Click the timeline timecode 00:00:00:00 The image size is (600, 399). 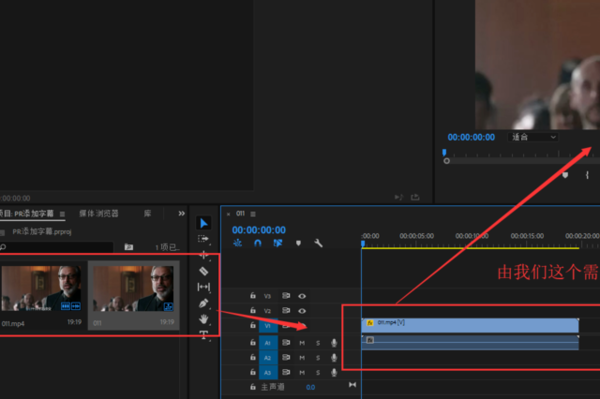[259, 230]
